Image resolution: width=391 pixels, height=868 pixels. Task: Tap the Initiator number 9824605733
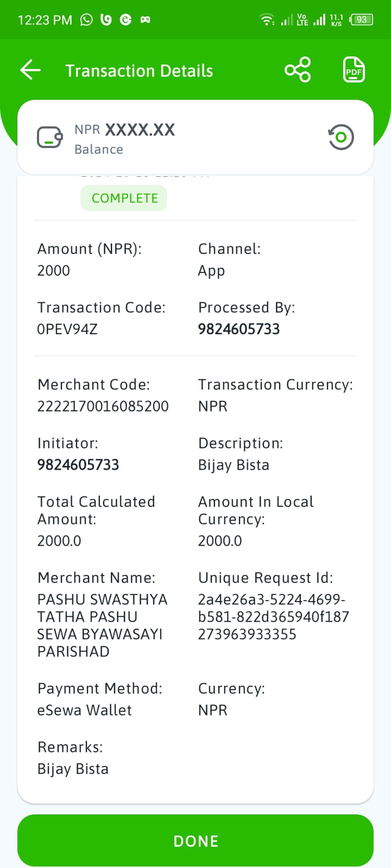point(78,465)
